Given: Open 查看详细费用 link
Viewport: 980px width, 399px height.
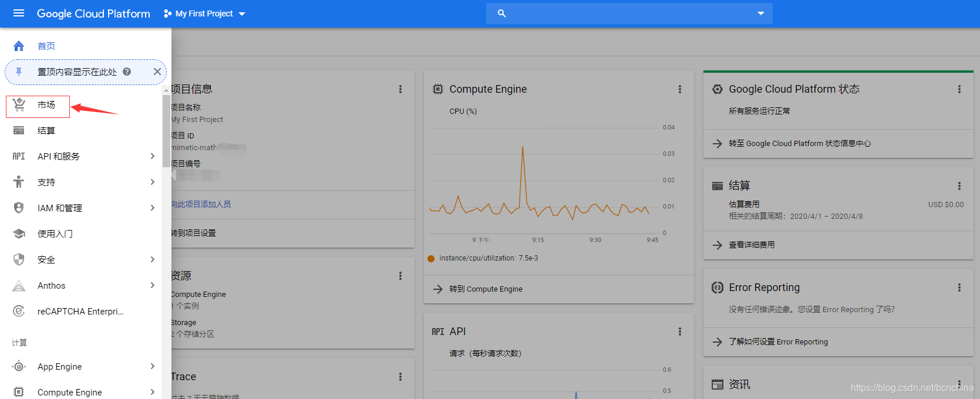Looking at the screenshot, I should click(x=752, y=245).
